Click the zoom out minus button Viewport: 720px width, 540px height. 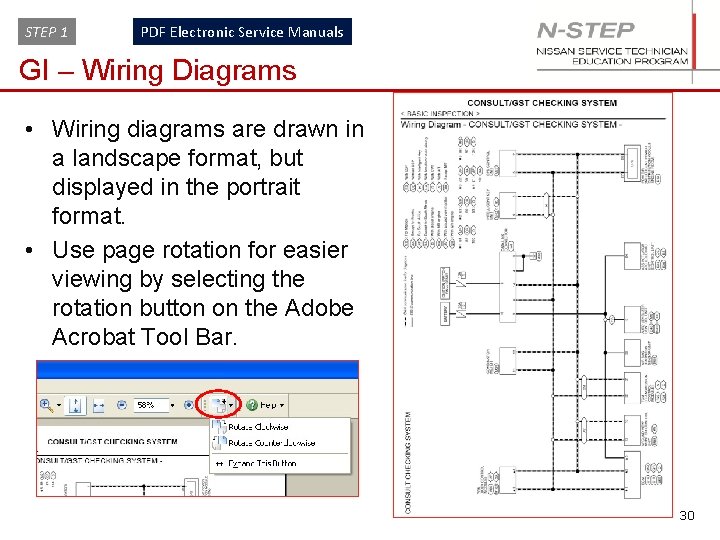point(122,405)
